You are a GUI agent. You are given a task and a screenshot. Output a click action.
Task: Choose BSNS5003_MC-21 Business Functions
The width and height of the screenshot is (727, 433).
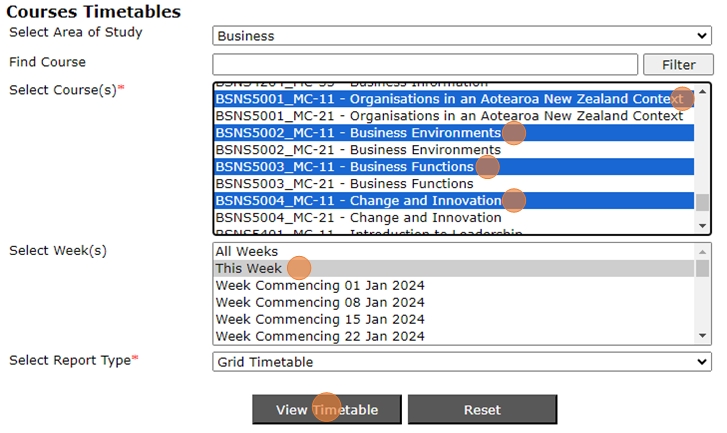pyautogui.click(x=344, y=184)
